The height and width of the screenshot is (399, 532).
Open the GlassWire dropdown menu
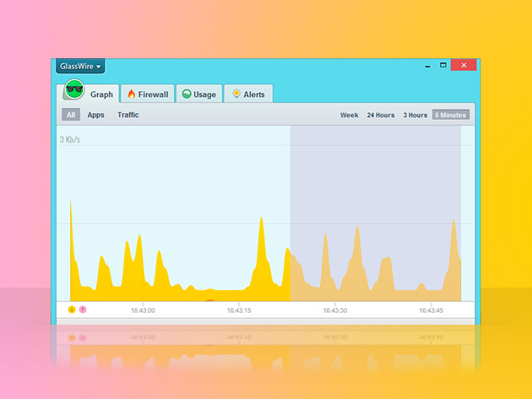[x=79, y=66]
